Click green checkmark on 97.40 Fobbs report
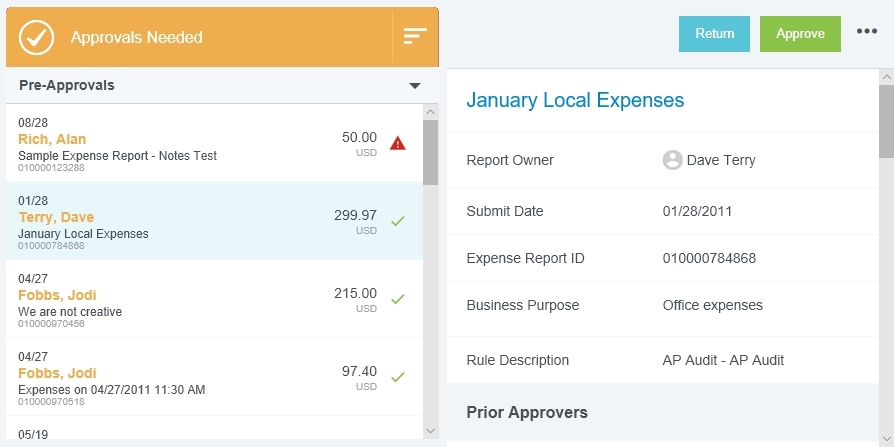The image size is (894, 447). 397,377
